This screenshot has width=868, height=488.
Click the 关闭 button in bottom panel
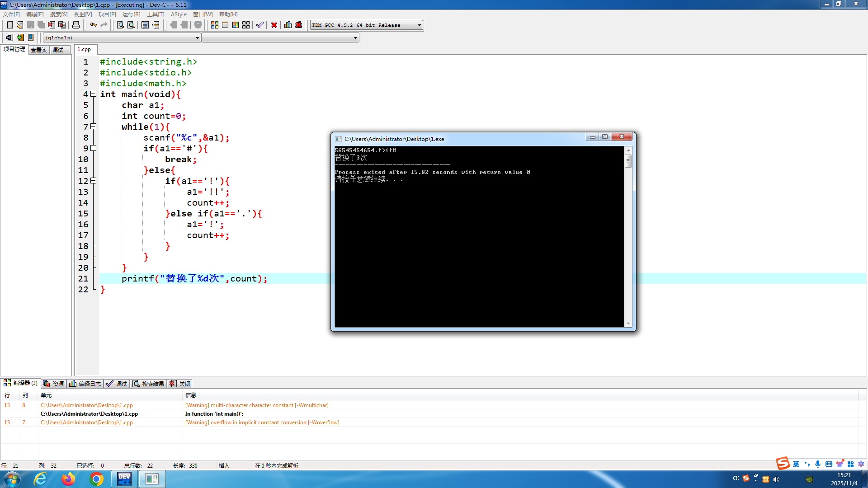coord(180,384)
